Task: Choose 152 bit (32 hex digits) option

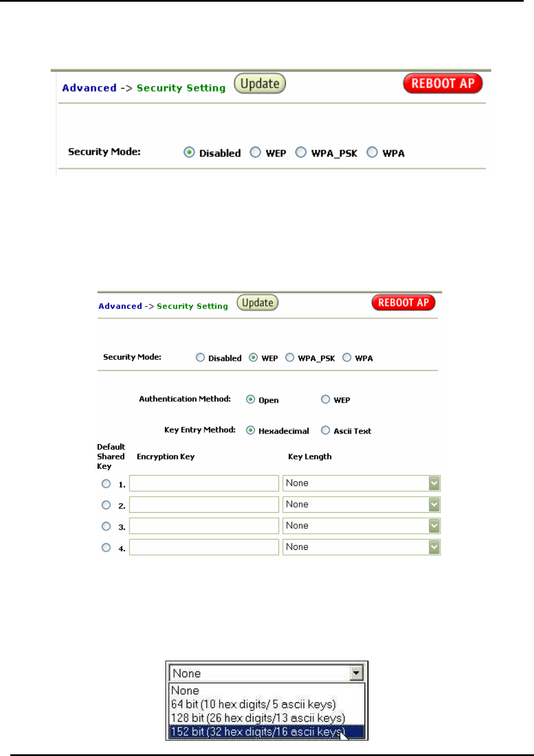Action: (x=266, y=731)
